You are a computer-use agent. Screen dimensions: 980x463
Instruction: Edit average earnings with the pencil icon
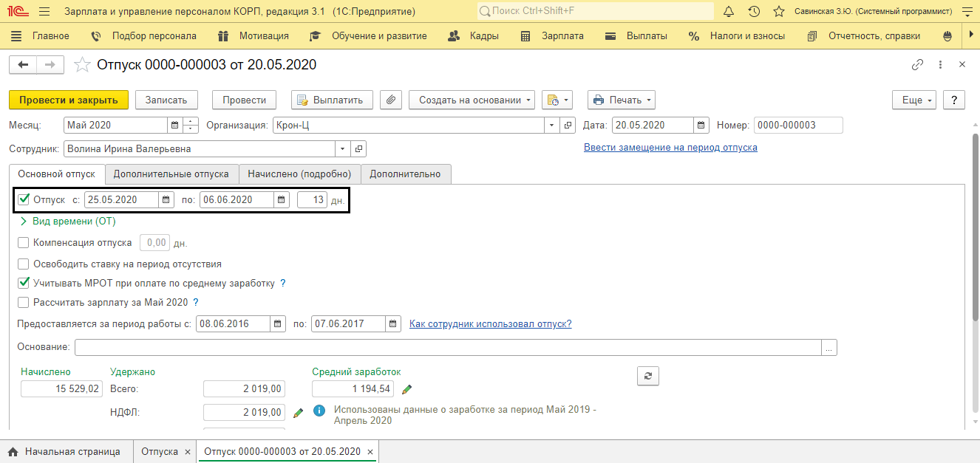point(406,389)
